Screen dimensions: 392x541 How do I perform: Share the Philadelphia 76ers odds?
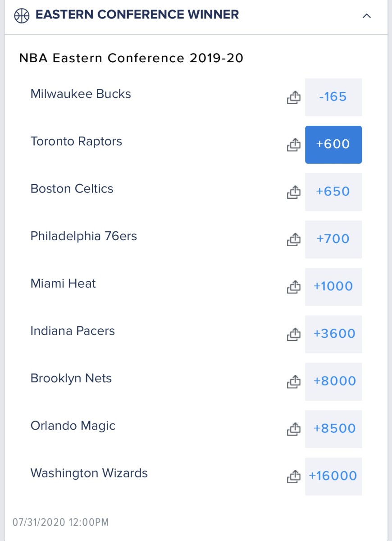point(293,239)
